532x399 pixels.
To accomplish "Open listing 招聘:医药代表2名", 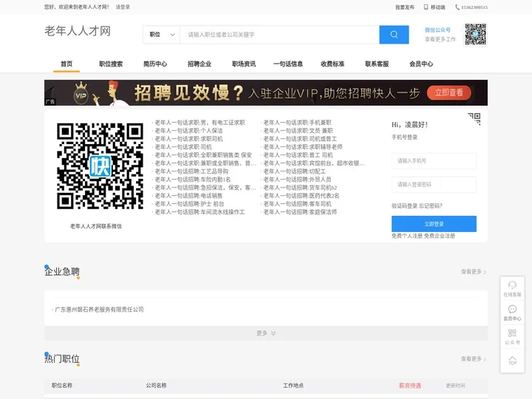I will coord(301,196).
